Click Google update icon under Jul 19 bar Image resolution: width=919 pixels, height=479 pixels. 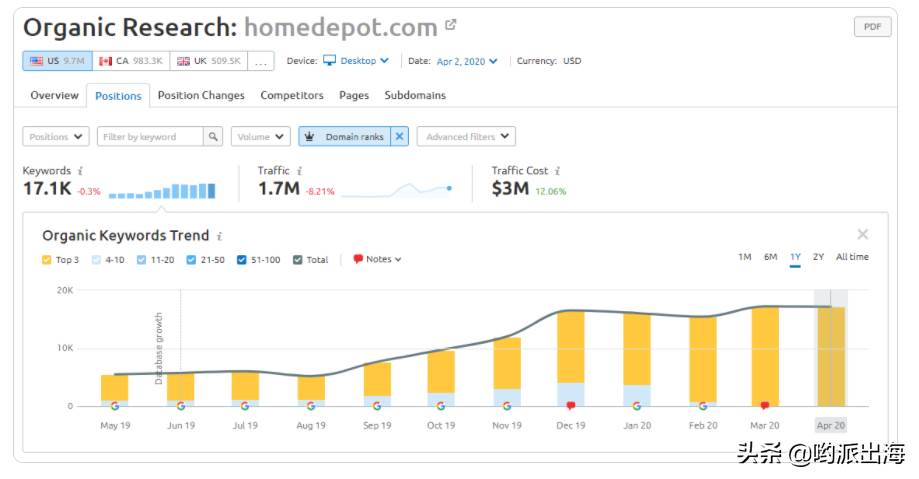(x=245, y=406)
